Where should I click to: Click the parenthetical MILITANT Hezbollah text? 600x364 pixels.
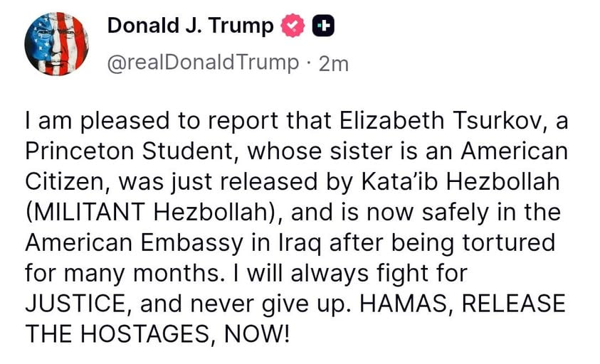point(154,212)
